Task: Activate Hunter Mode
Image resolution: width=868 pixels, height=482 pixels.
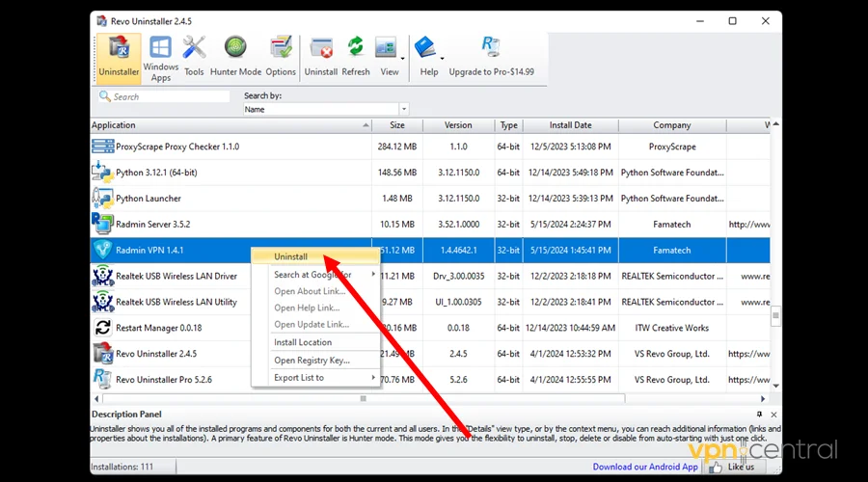Action: (x=235, y=58)
